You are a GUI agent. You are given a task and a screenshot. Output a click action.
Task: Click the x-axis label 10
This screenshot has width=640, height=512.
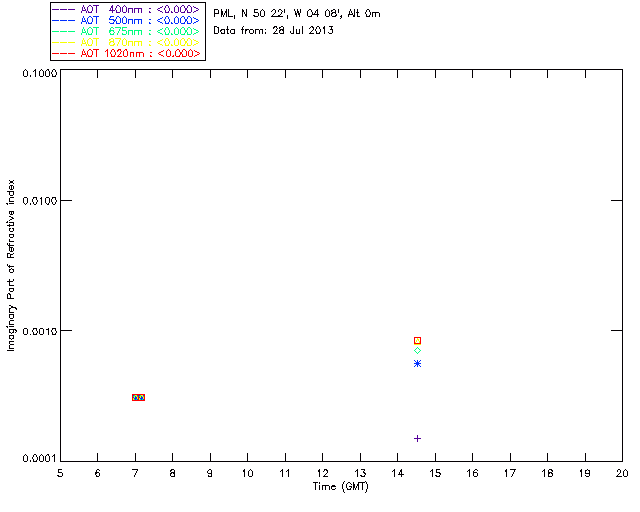247,473
